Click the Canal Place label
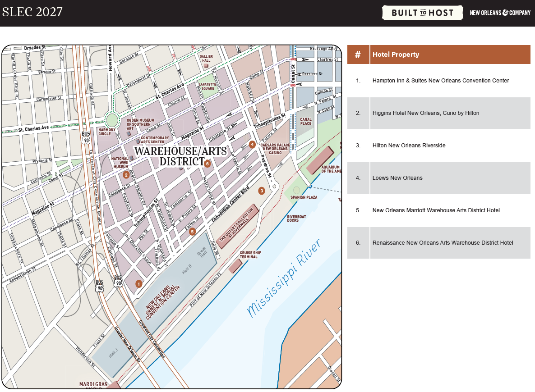535x392 pixels. pyautogui.click(x=306, y=121)
